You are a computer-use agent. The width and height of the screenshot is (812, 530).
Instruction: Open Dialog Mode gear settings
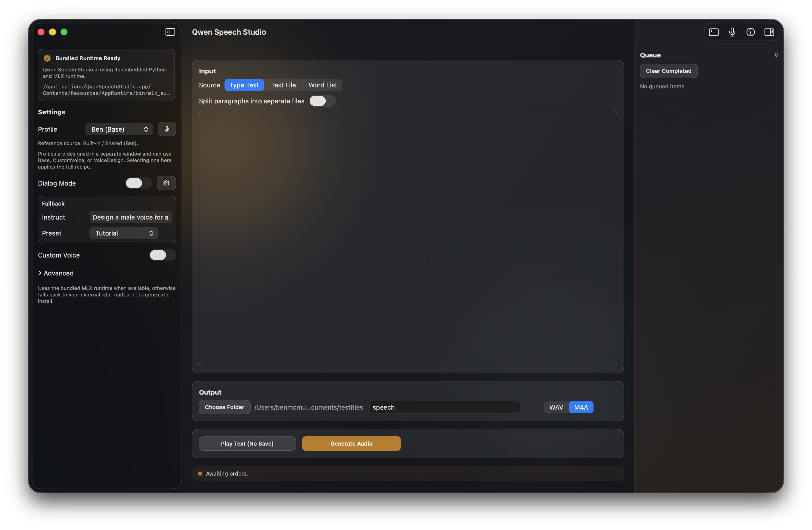[x=166, y=183]
